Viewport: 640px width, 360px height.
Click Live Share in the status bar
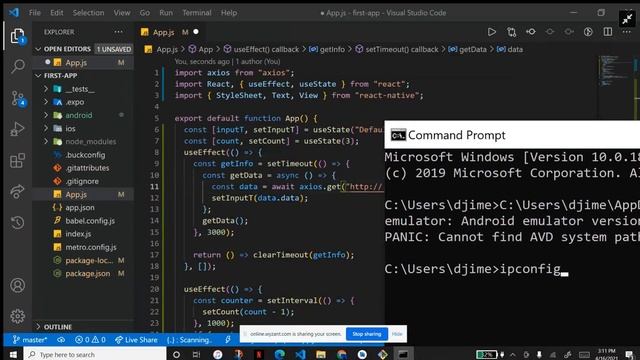[x=136, y=340]
